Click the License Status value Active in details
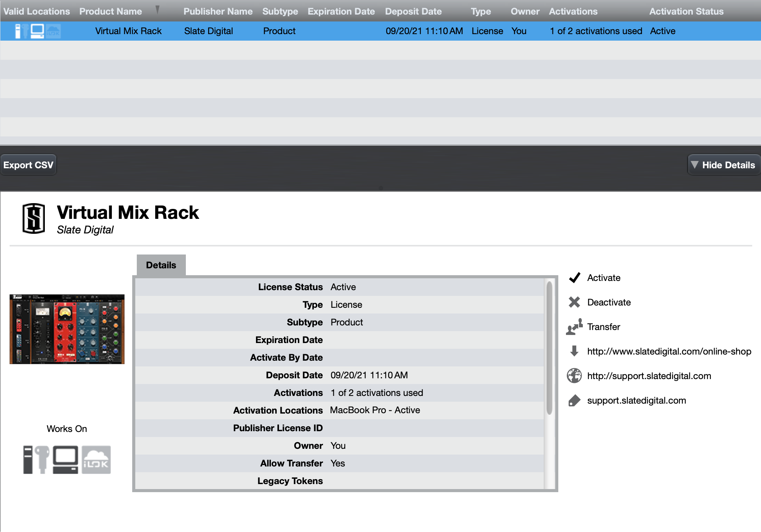The width and height of the screenshot is (761, 532). click(343, 287)
